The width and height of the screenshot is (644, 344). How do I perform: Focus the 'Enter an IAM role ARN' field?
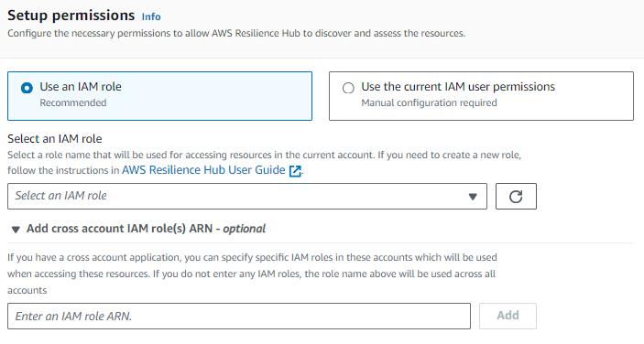click(x=239, y=317)
